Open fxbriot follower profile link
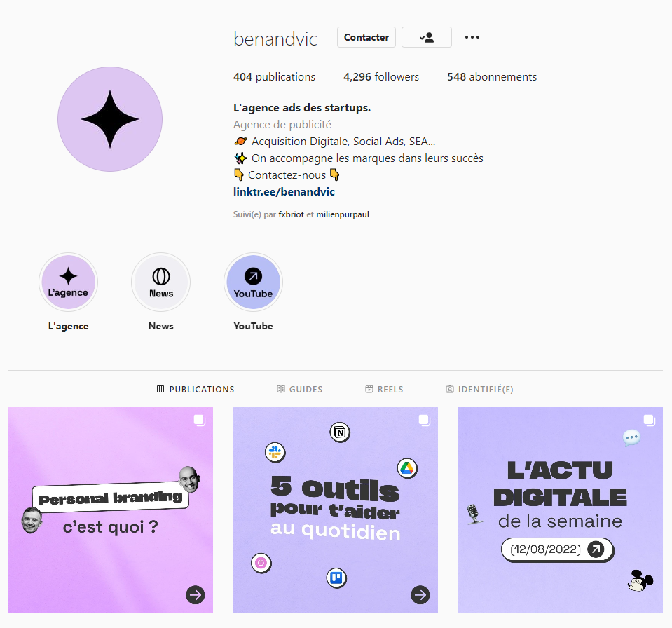This screenshot has width=672, height=628. click(x=291, y=214)
